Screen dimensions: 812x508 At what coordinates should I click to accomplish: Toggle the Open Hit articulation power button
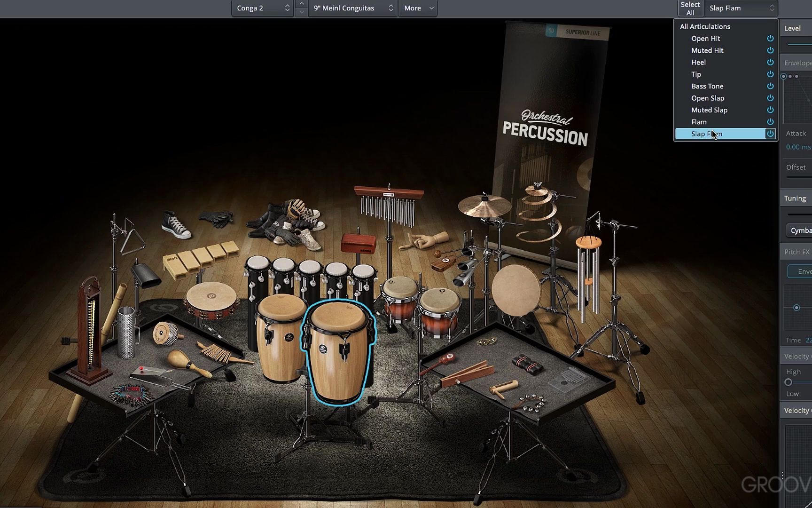click(770, 39)
